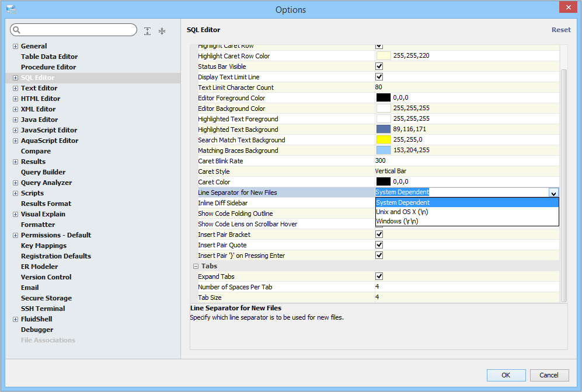Click the search magnifier icon
The width and height of the screenshot is (582, 392).
click(x=16, y=30)
